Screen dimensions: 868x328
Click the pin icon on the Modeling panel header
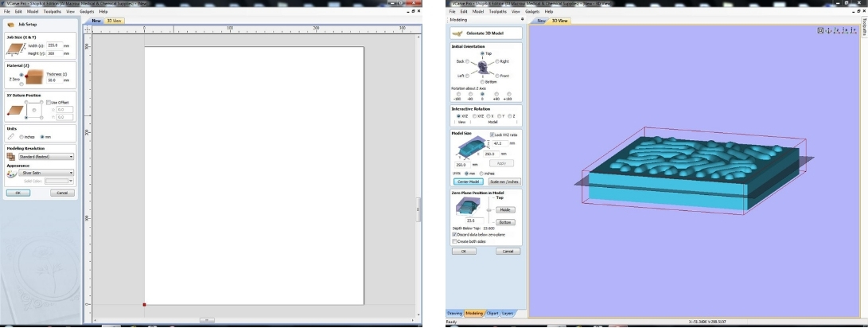coord(522,20)
